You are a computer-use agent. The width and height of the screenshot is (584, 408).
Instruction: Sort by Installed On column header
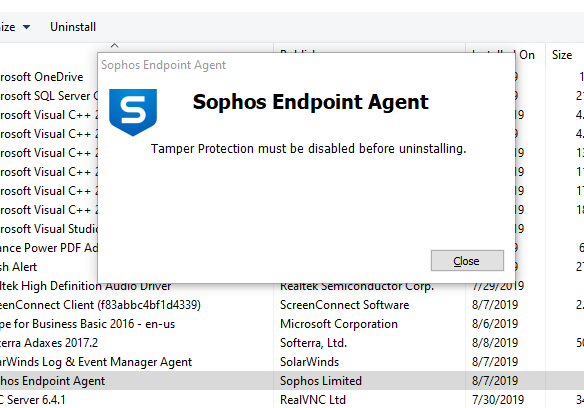pos(526,55)
